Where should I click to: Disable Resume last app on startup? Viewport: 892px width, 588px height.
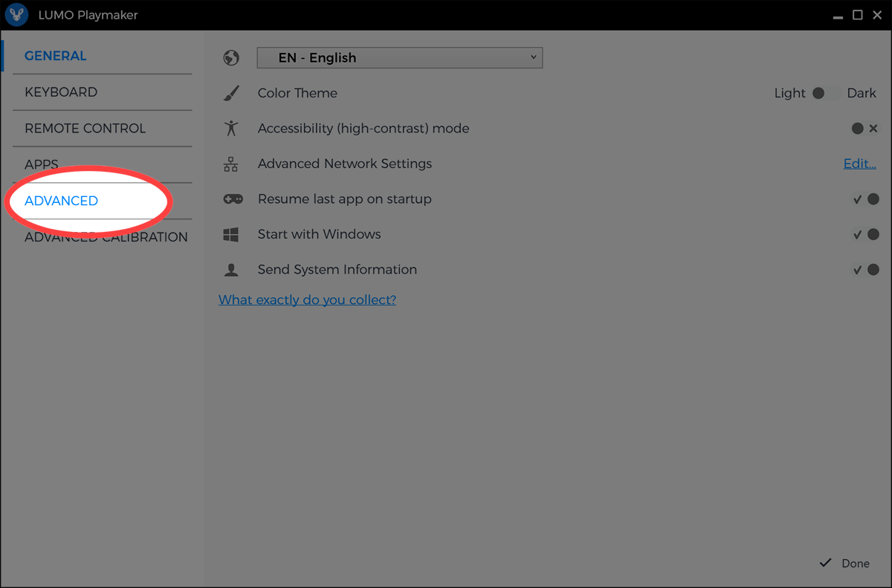point(865,199)
